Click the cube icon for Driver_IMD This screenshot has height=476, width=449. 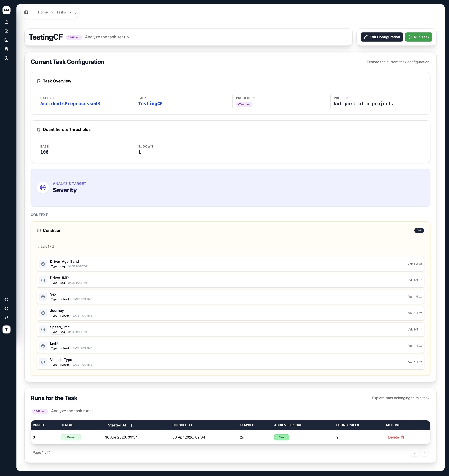coord(43,280)
